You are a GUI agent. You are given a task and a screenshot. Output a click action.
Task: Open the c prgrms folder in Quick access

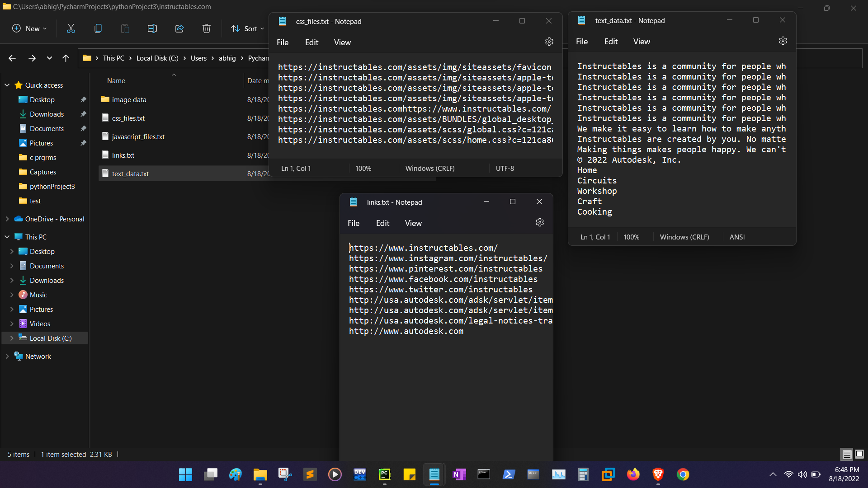point(43,157)
